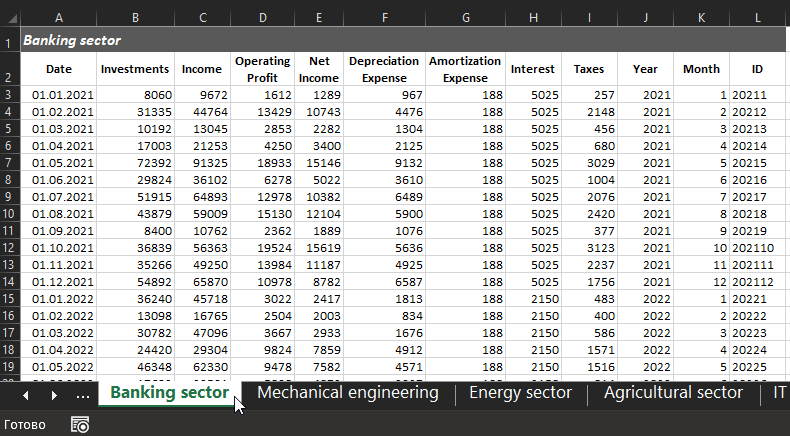Select the column F header
Image resolution: width=790 pixels, height=436 pixels.
tap(385, 17)
